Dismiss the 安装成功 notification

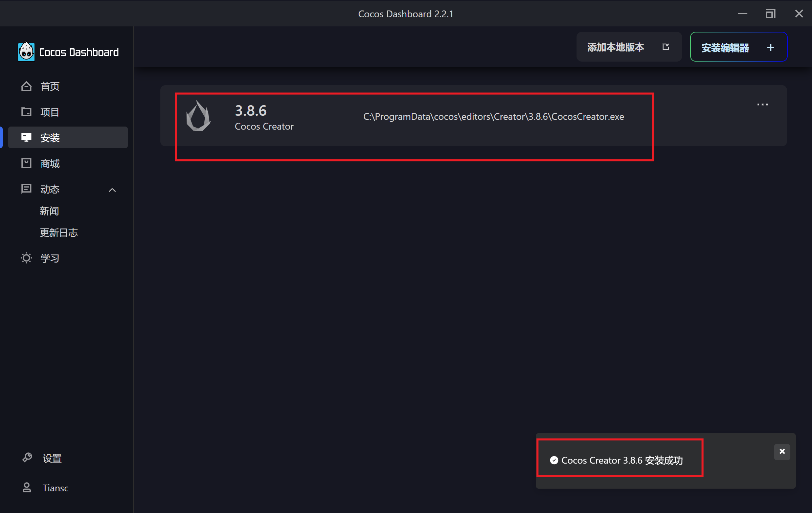(782, 451)
